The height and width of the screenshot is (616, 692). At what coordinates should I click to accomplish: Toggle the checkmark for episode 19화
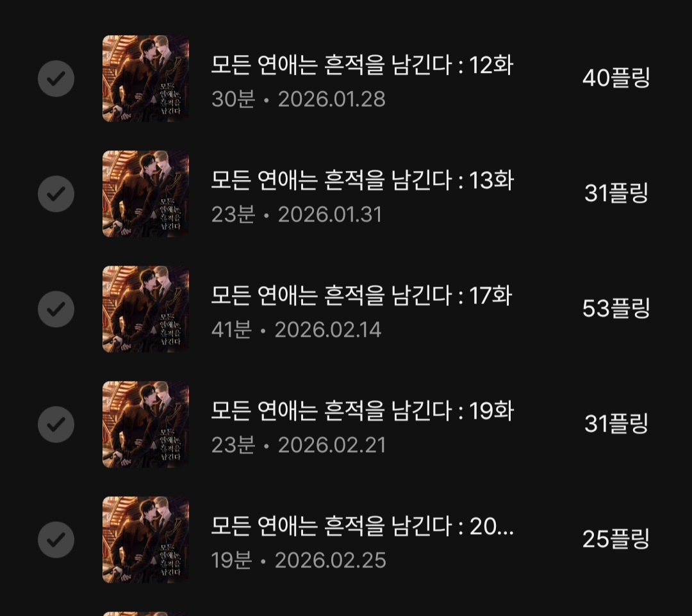pos(56,425)
